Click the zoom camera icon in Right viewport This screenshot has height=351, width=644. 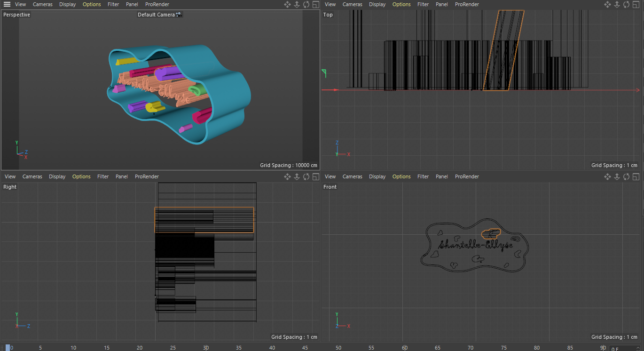pyautogui.click(x=297, y=176)
